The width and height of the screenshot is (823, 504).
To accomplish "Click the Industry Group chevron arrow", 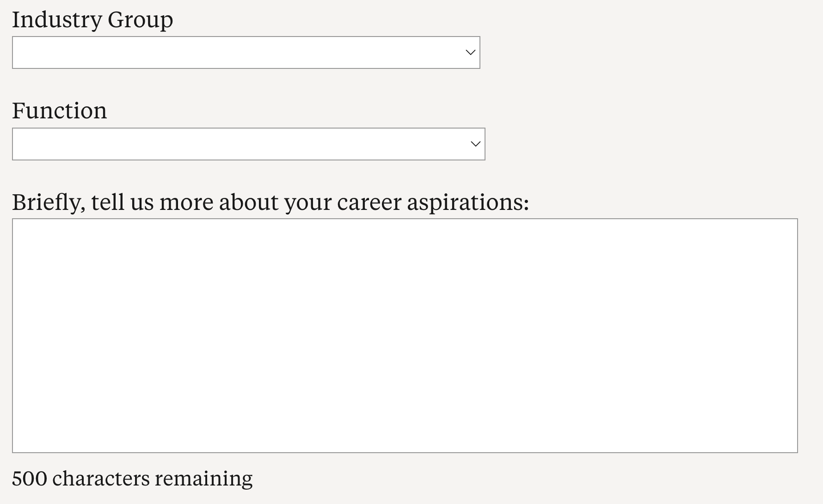I will (x=470, y=52).
